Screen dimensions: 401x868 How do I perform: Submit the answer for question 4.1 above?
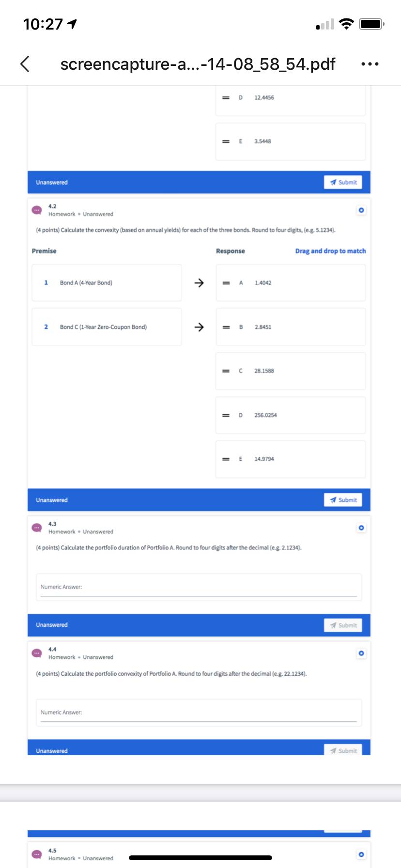coord(343,182)
